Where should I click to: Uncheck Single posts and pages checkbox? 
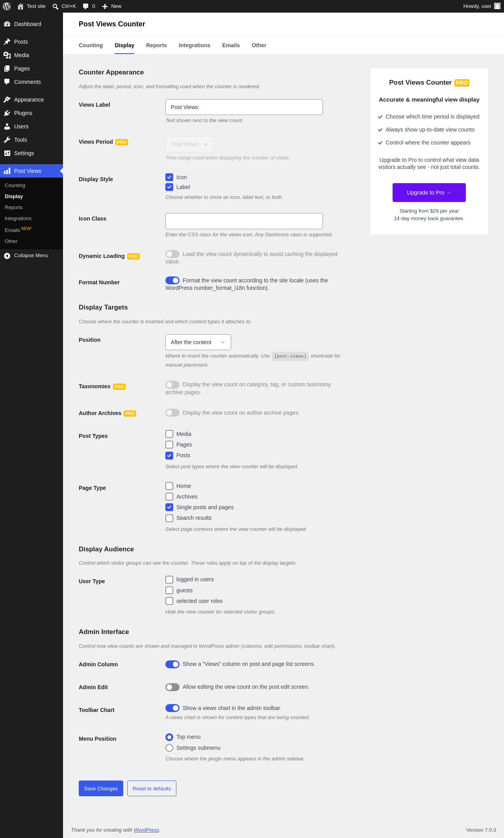coord(169,507)
